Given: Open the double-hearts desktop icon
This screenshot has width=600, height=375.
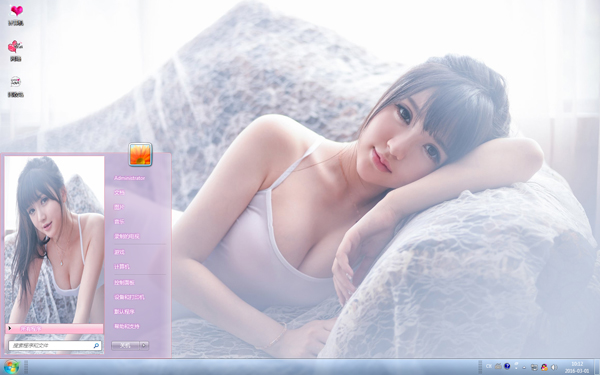Looking at the screenshot, I should coord(15,47).
